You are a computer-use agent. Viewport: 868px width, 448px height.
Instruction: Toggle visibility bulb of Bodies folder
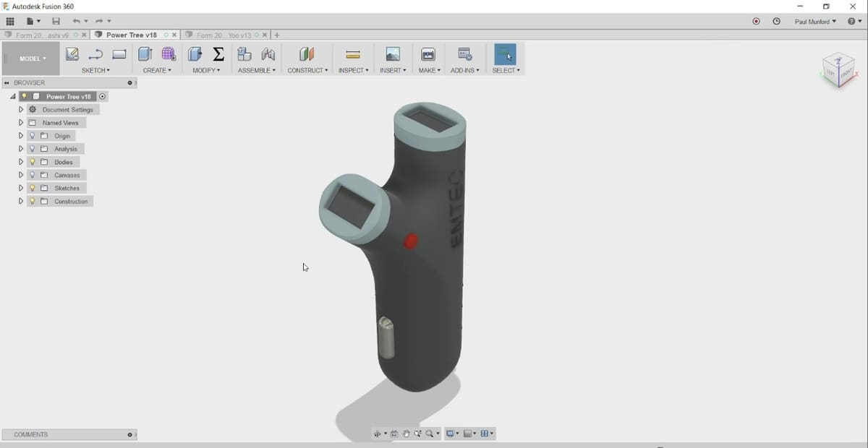click(33, 162)
